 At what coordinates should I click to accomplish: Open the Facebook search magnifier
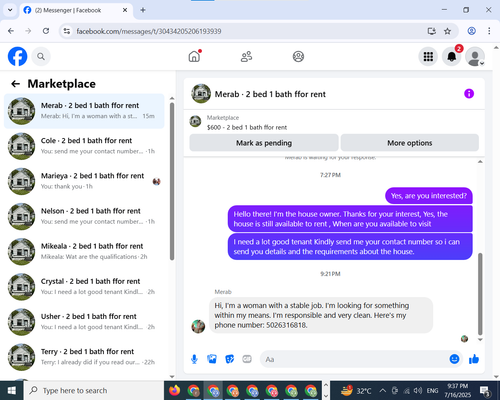click(x=41, y=57)
